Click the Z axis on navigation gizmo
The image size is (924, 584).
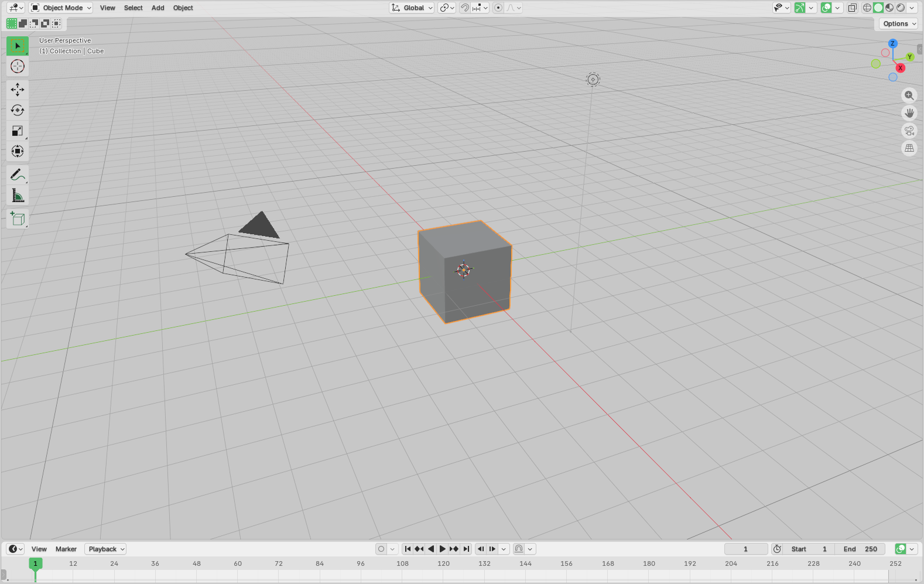[x=892, y=43]
